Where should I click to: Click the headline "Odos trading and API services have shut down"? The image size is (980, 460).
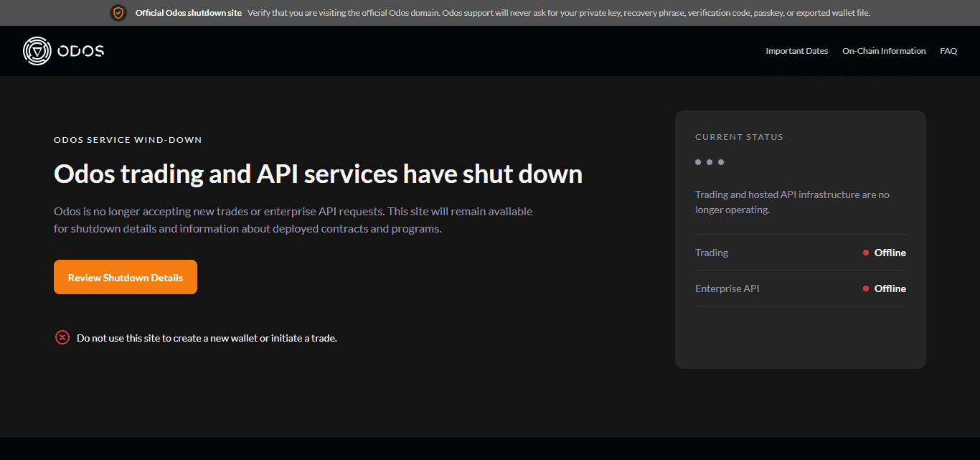(318, 174)
